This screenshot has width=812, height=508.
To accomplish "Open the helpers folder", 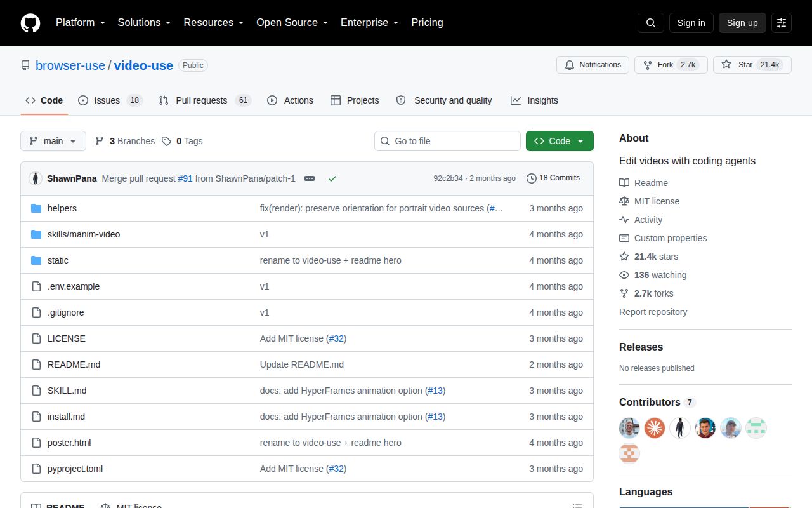I will click(62, 208).
